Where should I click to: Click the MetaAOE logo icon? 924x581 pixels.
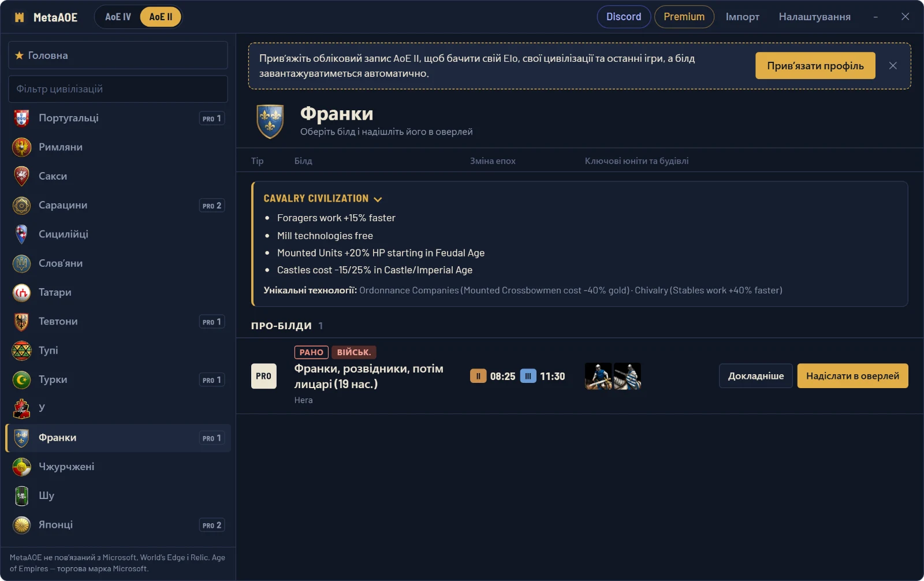tap(19, 17)
